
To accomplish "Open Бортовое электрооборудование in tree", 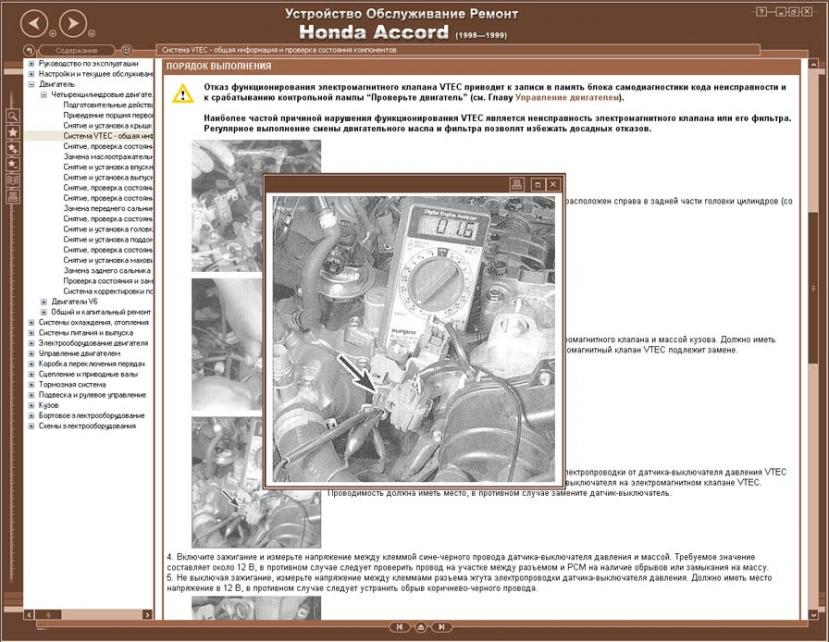I will (x=91, y=415).
